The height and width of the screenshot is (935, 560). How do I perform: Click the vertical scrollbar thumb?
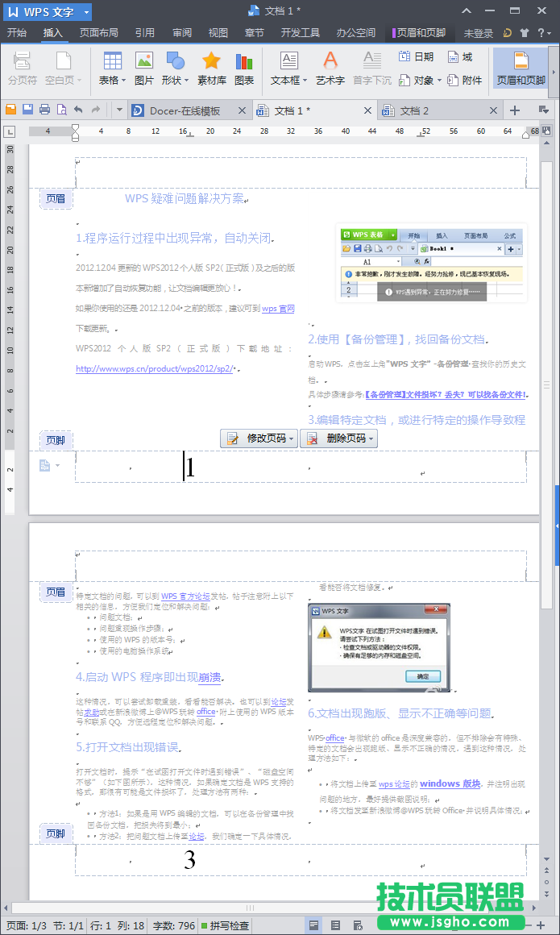[547, 384]
